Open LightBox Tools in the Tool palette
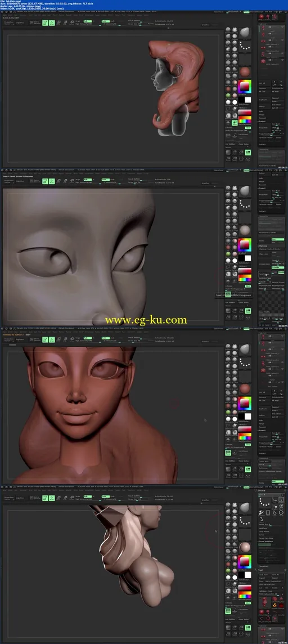 coord(265,591)
